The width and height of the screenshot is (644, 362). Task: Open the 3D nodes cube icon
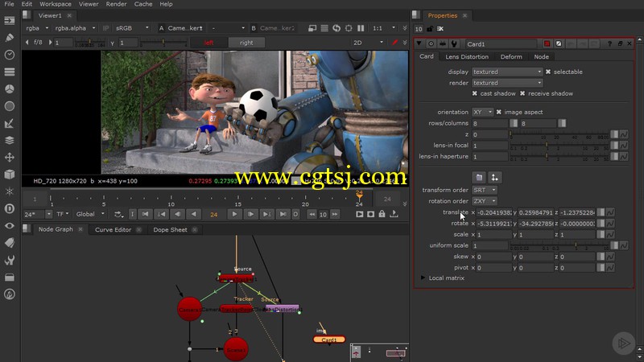tap(10, 175)
